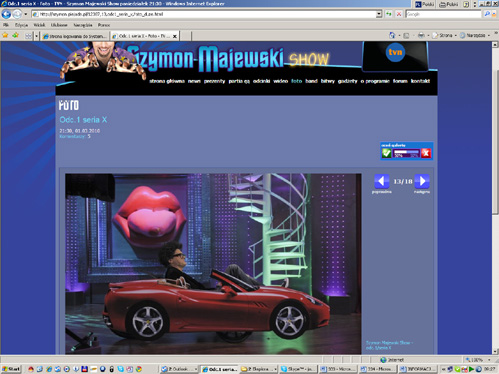Click the system clock in tray
Image resolution: width=499 pixels, height=374 pixels.
coord(490,369)
